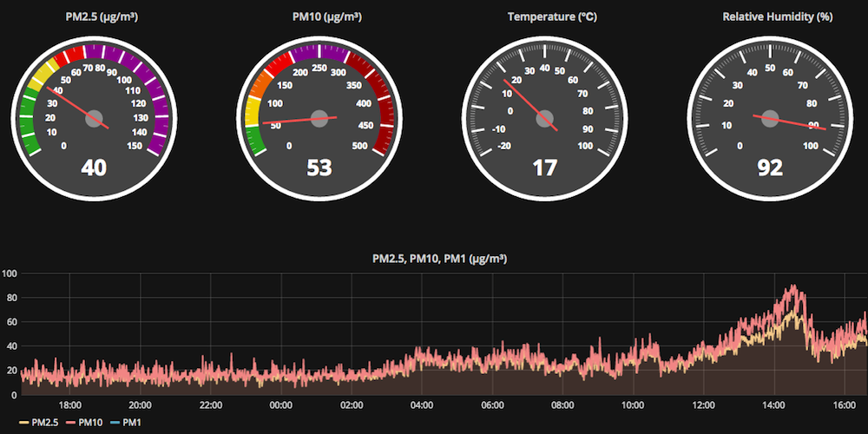Select the humidity reading value 92
868x434 pixels.
[770, 167]
